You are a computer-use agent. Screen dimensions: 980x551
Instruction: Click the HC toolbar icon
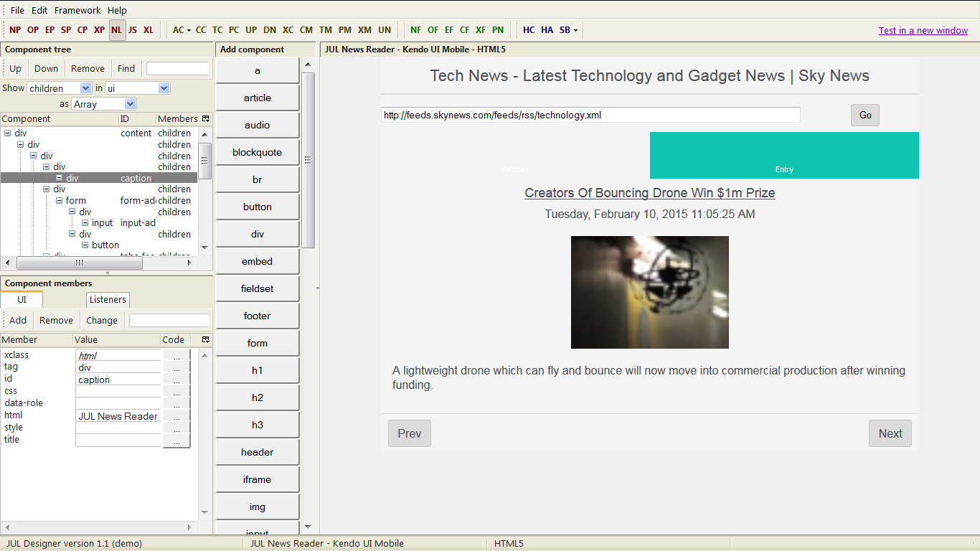[x=529, y=30]
